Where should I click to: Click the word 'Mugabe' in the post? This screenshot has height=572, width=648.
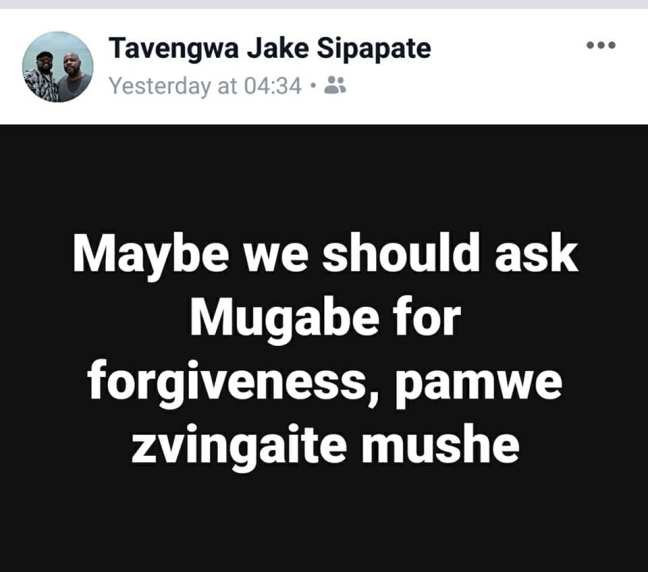(x=285, y=319)
